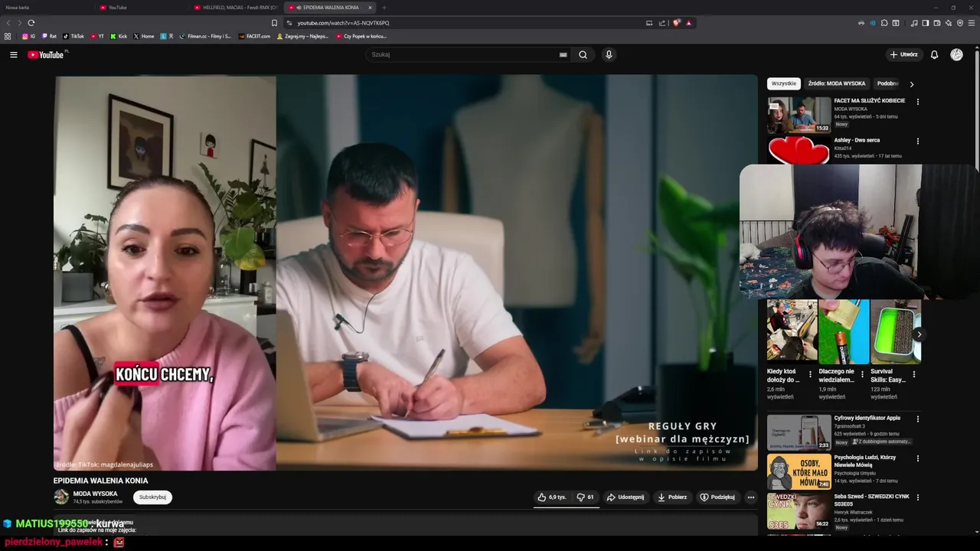980x551 pixels.
Task: Go back in browser history
Action: (x=8, y=23)
